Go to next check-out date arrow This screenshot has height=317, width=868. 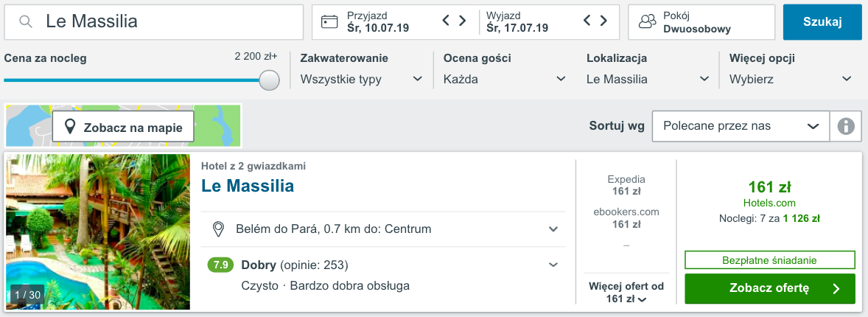click(x=603, y=21)
